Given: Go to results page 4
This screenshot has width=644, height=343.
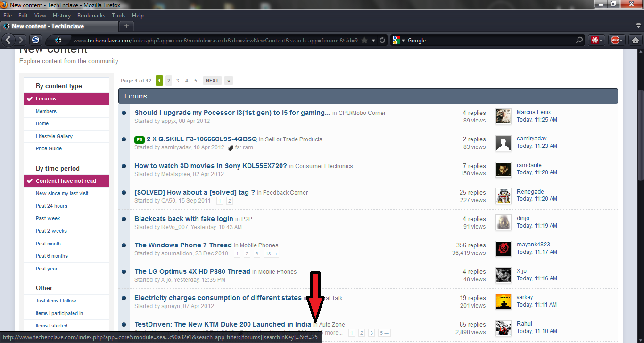Looking at the screenshot, I should [x=187, y=81].
